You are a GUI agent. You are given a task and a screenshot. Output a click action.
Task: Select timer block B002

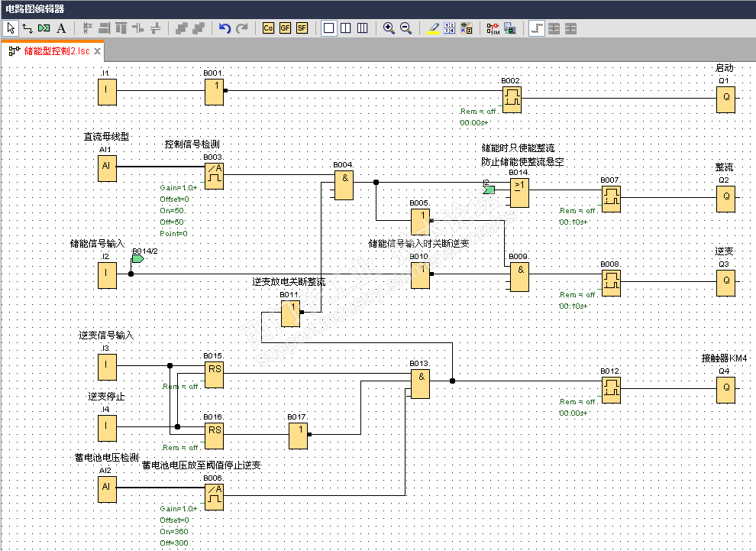coord(512,100)
